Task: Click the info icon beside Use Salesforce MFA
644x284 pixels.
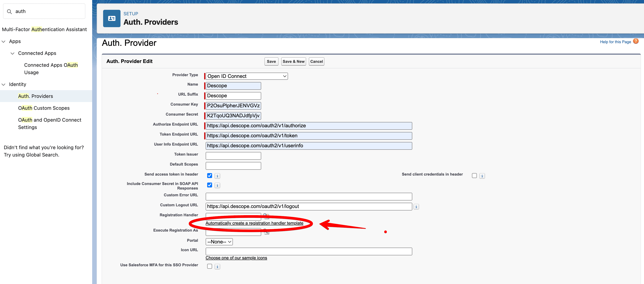Action: coord(217,266)
